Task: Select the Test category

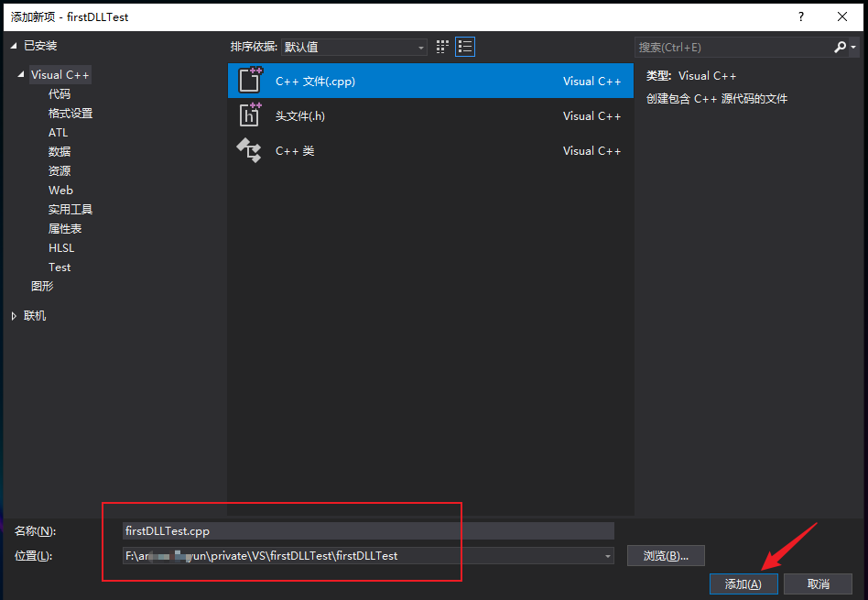Action: pyautogui.click(x=60, y=267)
